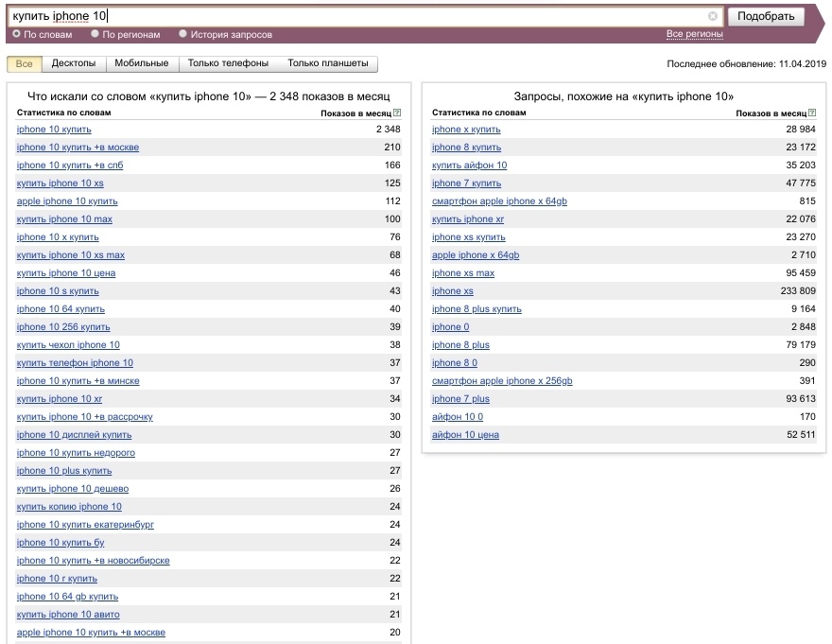Image resolution: width=832 pixels, height=644 pixels.
Task: Open the 'iphone 10 x купить' link
Action: 58,237
